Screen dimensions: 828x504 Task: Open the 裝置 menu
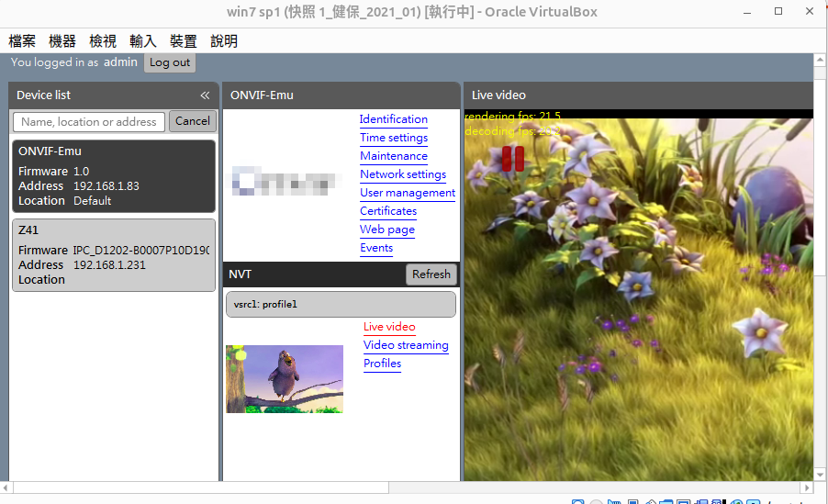click(x=184, y=41)
